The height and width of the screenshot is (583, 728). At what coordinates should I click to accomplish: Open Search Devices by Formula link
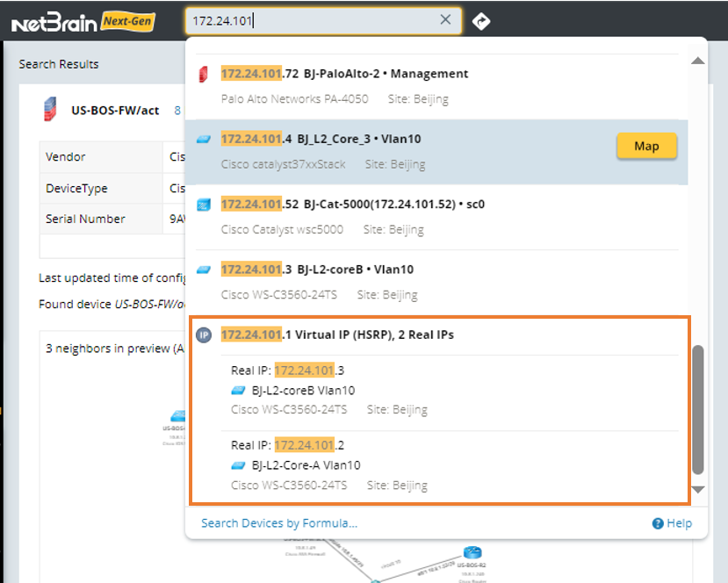coord(279,523)
